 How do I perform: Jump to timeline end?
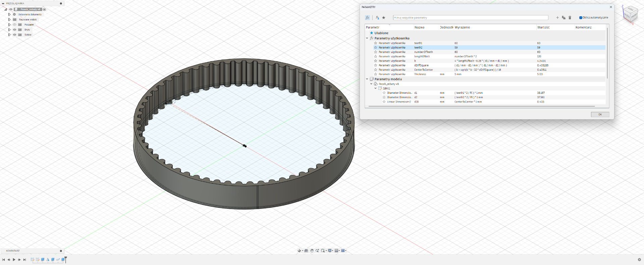pos(24,260)
